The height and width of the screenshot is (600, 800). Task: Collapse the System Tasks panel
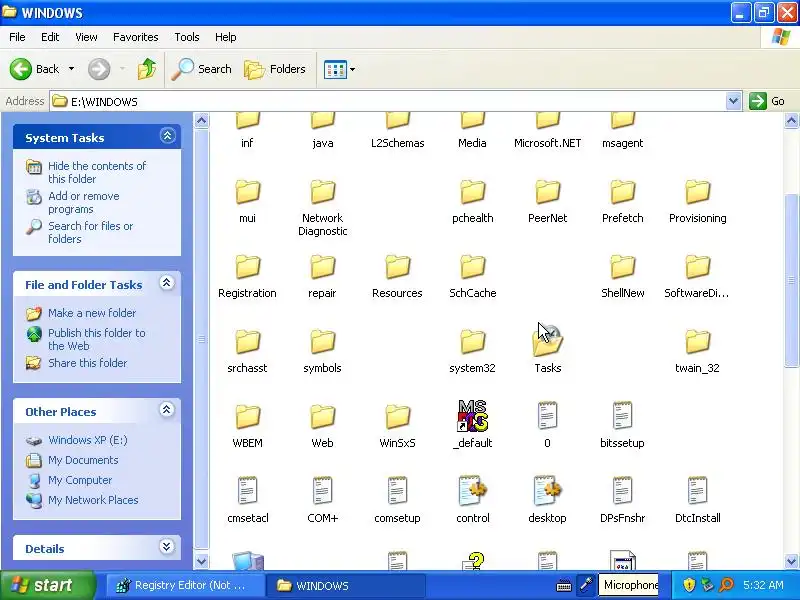click(167, 136)
